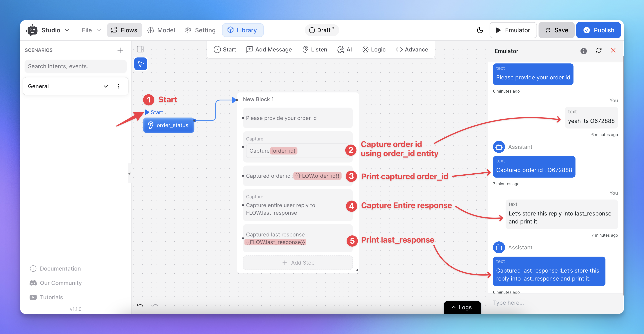
Task: Open the Advance toolbar option
Action: (412, 49)
